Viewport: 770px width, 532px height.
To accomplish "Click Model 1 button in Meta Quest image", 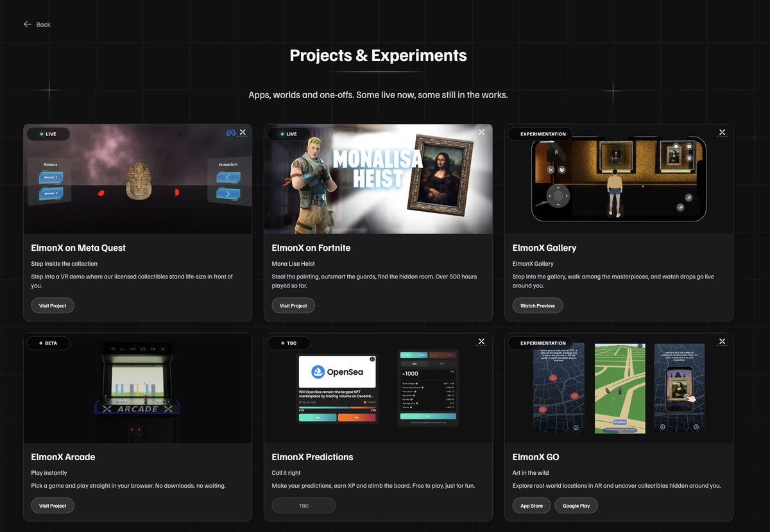I will [x=51, y=177].
